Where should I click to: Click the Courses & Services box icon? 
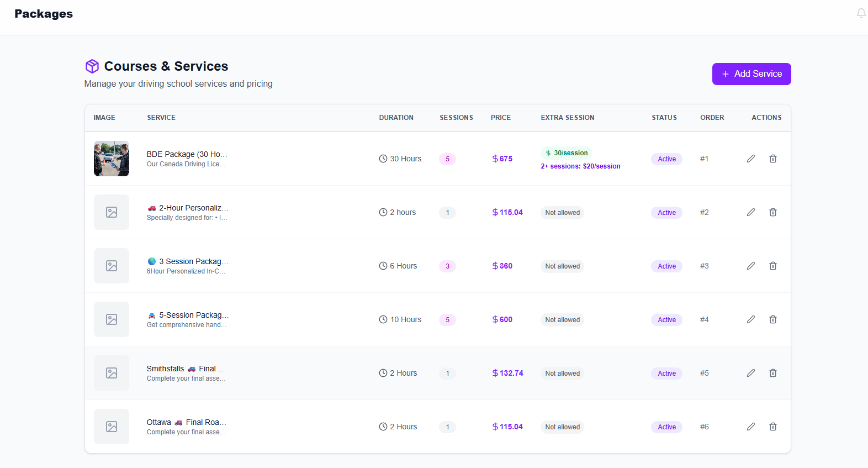pos(92,66)
